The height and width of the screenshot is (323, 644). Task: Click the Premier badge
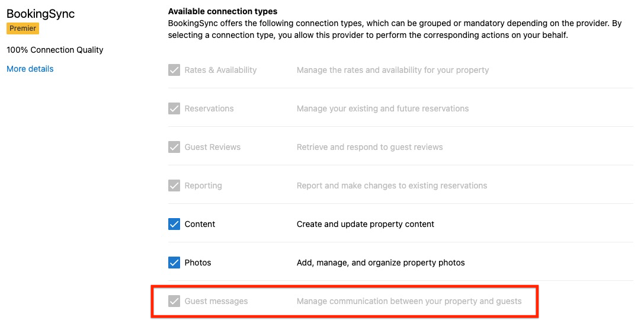coord(23,28)
